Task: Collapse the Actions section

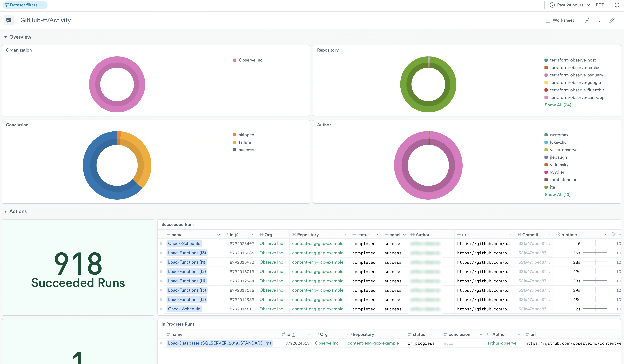Action: [5, 211]
